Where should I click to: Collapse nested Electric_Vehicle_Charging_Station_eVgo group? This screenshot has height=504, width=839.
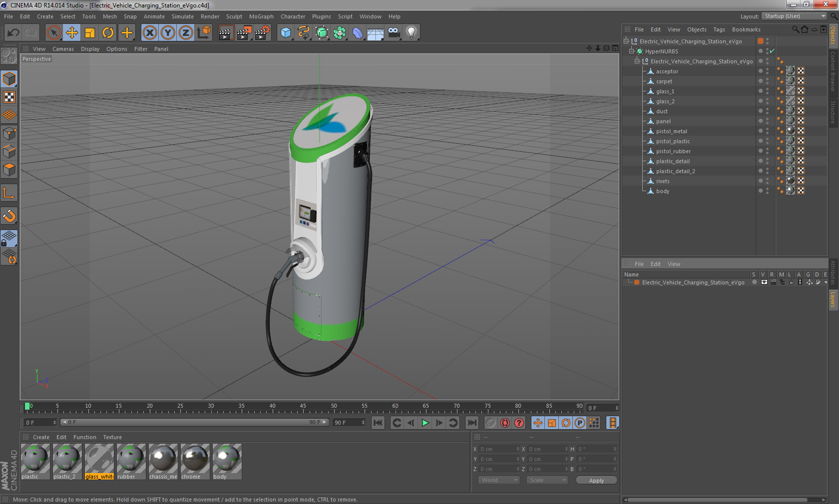(x=637, y=61)
